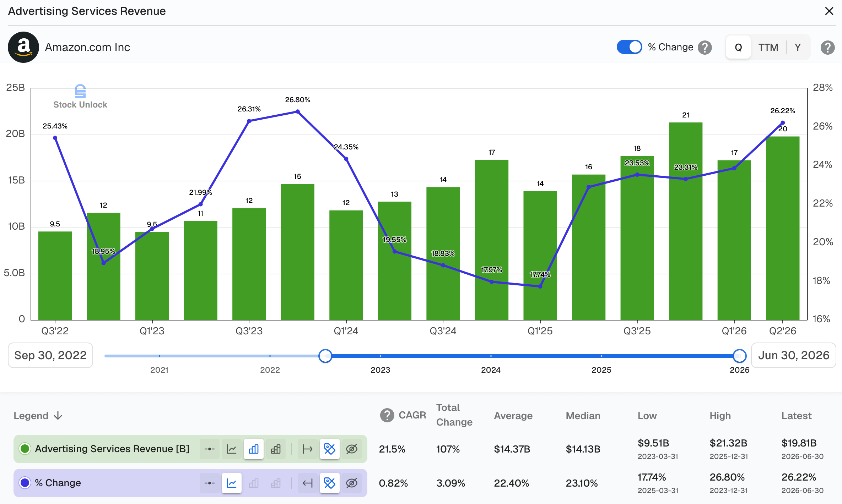842x504 pixels.
Task: Click the "$21.32B" high value
Action: [x=728, y=443]
